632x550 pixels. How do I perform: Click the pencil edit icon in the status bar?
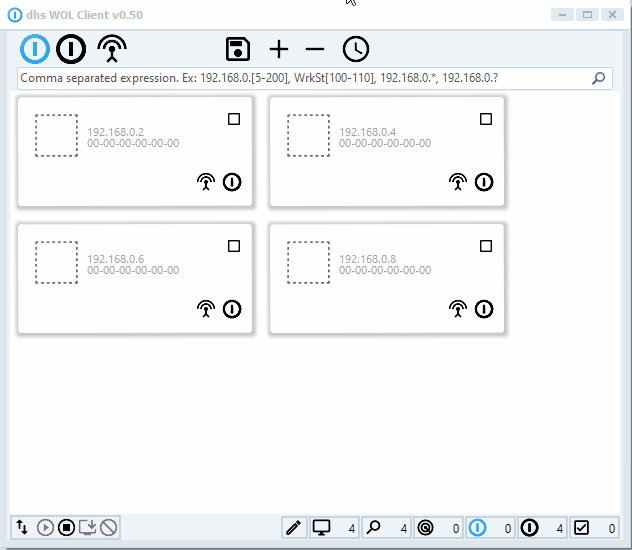click(294, 527)
